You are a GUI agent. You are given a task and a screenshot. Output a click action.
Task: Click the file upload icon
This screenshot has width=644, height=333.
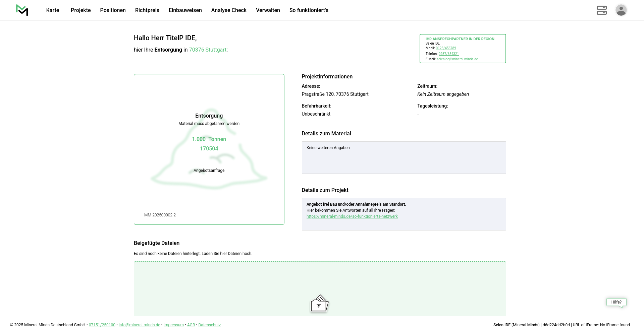pos(319,304)
